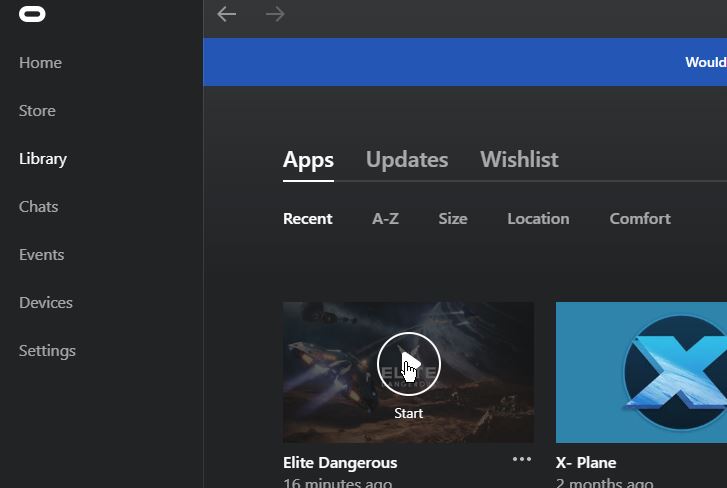Sort apps by Recent
This screenshot has height=488, width=727.
pos(307,219)
